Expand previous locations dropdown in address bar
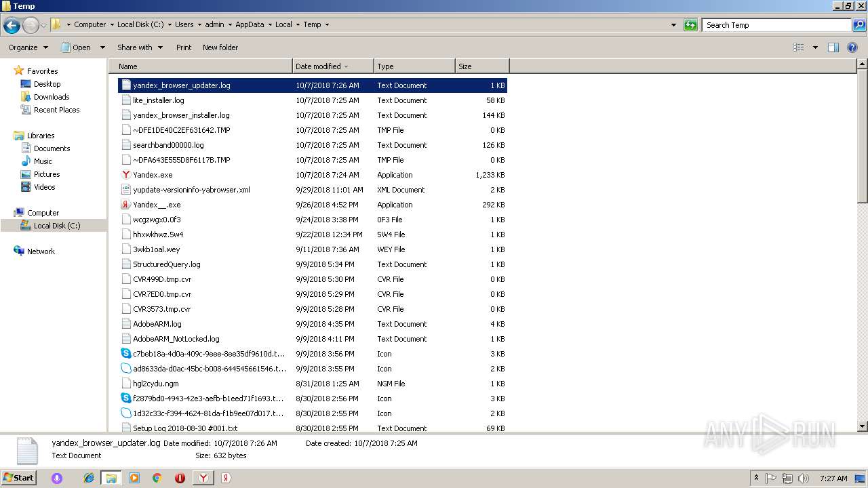 click(x=673, y=25)
